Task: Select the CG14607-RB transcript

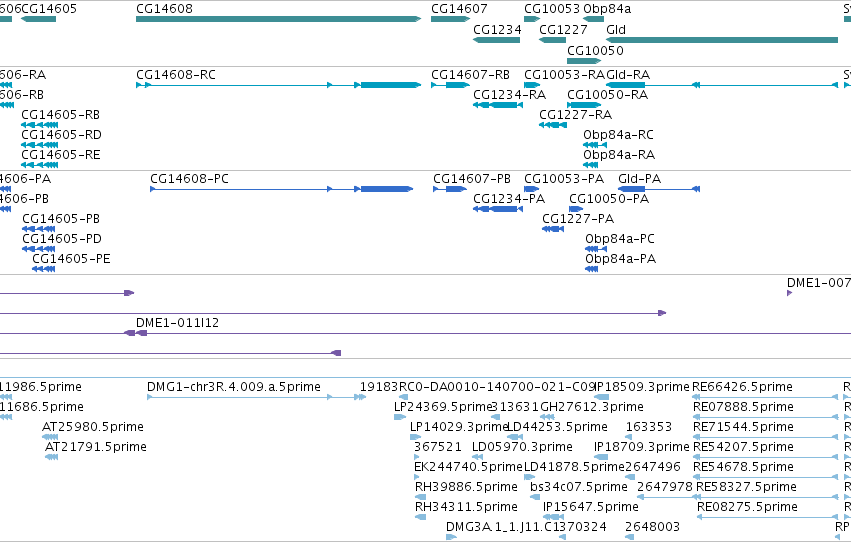Action: pyautogui.click(x=450, y=85)
